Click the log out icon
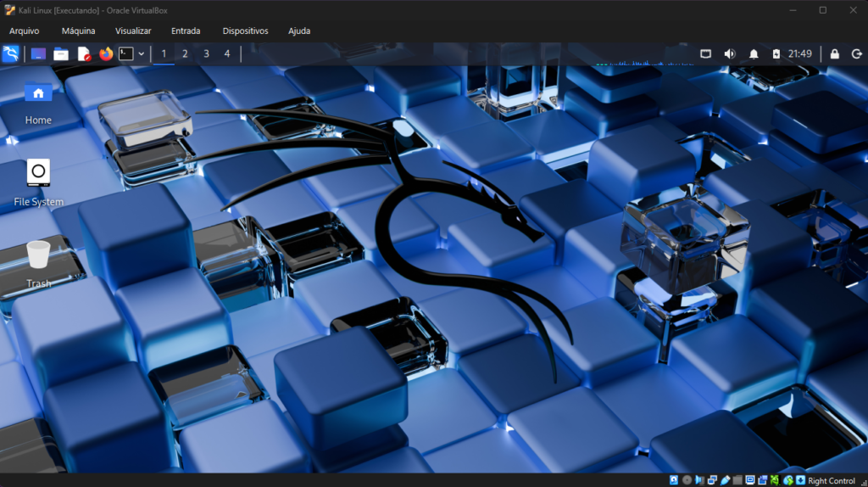The image size is (868, 487). click(856, 54)
